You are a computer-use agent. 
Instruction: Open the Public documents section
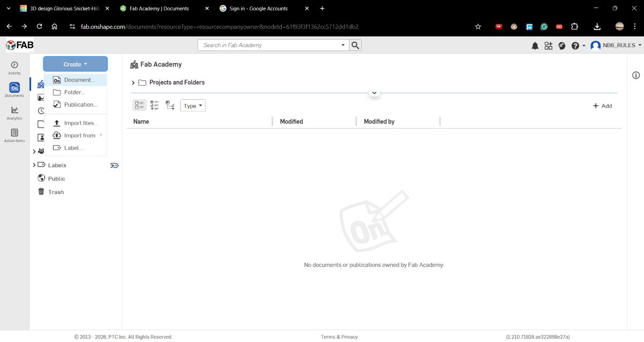pyautogui.click(x=55, y=178)
